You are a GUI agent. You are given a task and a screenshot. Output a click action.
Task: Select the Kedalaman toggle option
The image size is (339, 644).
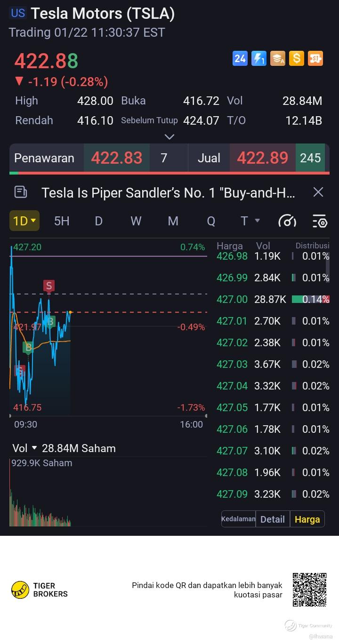point(238,519)
